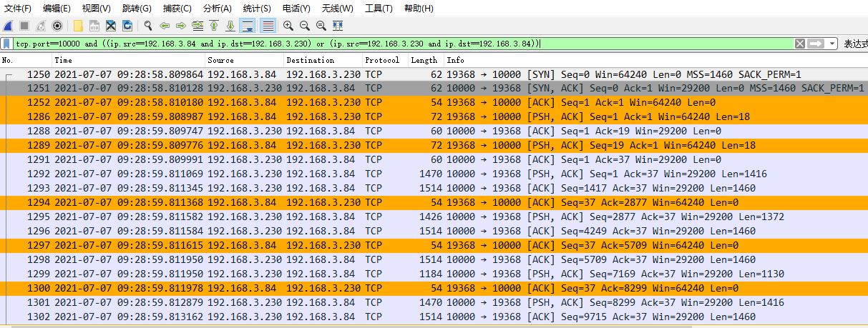Screen dimensions: 868x328
Task: Zoom in on packet text
Action: [x=288, y=26]
